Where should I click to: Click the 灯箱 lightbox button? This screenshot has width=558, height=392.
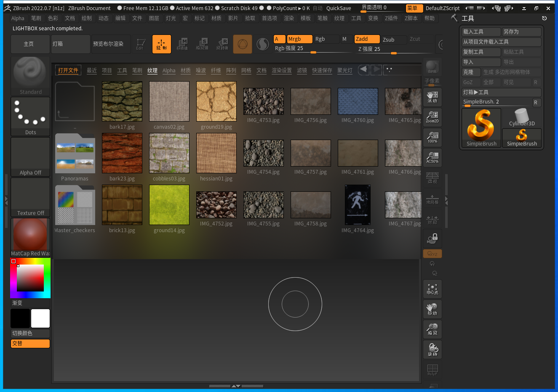point(71,44)
